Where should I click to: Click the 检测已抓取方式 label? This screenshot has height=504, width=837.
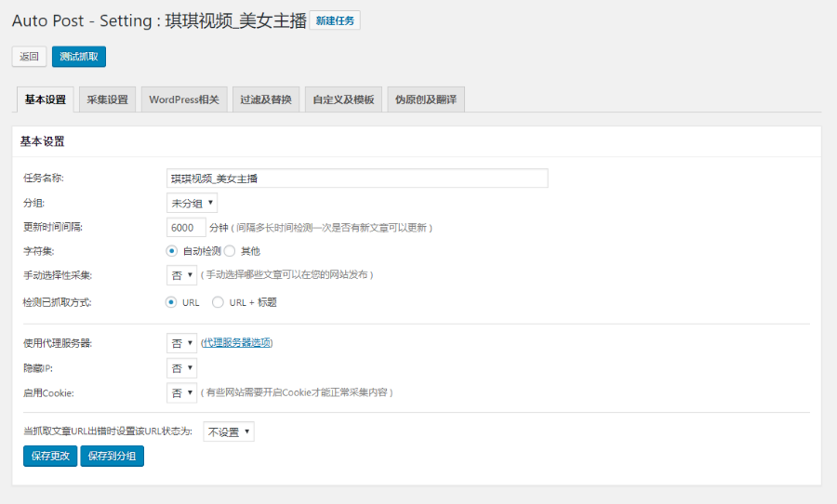point(57,303)
